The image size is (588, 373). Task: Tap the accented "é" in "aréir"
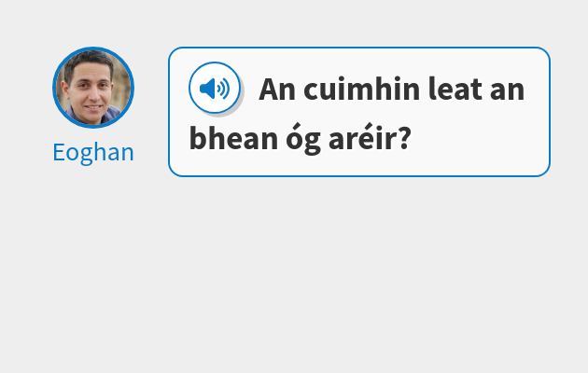click(368, 138)
